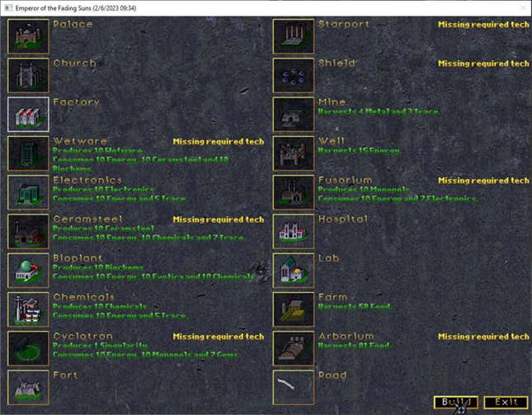Click the Shield label text
The image size is (532, 415).
pos(337,63)
